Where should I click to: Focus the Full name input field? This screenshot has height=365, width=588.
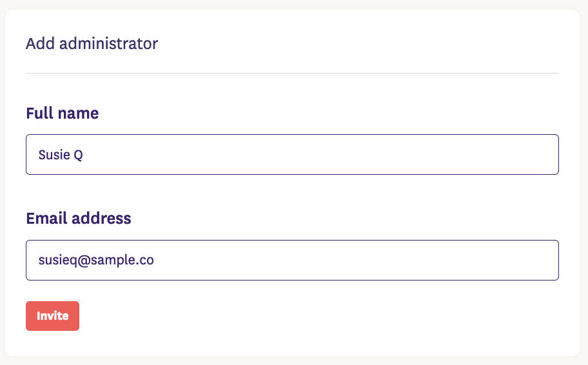(x=292, y=154)
